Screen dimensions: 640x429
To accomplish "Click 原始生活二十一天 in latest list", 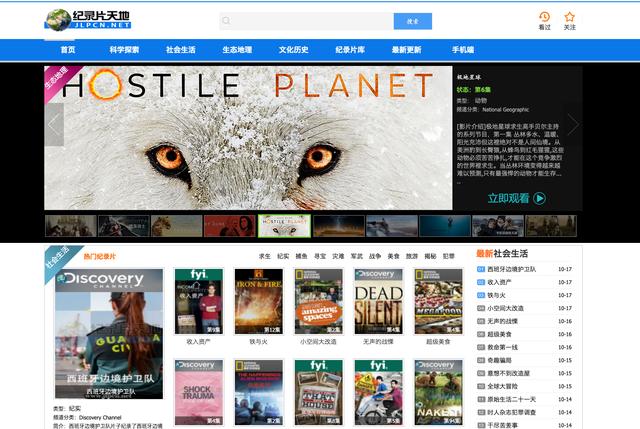I will tap(512, 399).
